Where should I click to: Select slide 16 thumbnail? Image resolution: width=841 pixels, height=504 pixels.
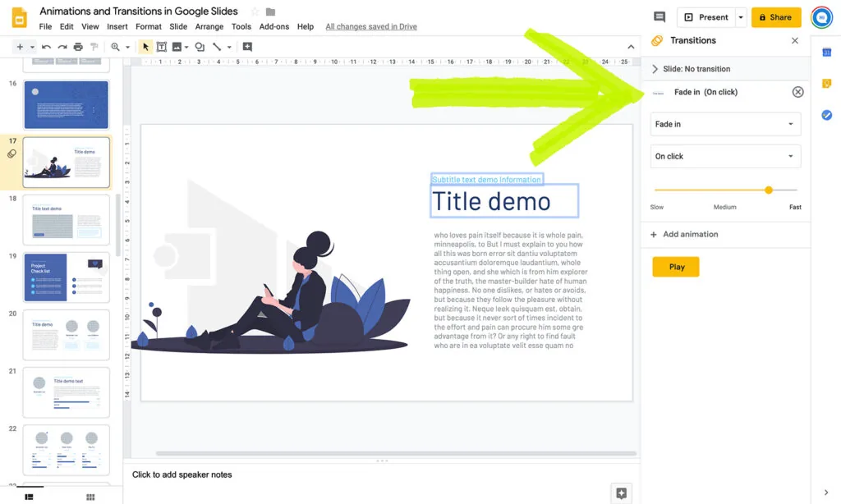point(66,104)
